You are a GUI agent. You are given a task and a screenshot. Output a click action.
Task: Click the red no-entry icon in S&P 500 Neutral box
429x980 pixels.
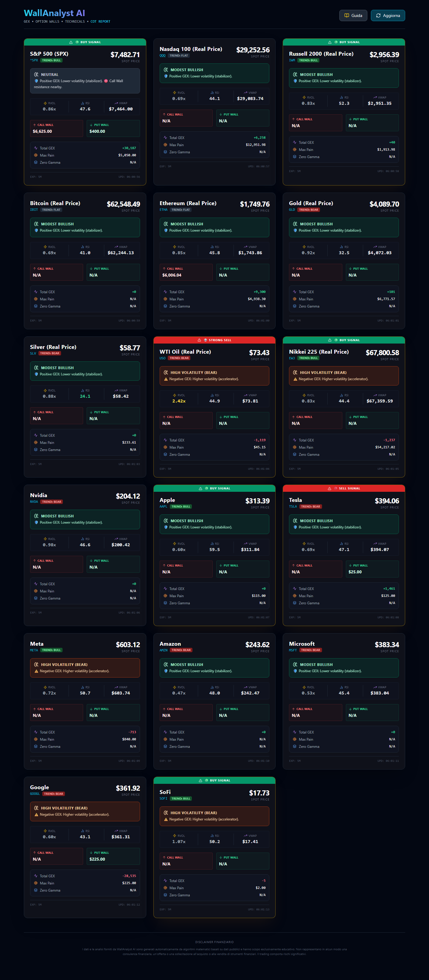click(x=106, y=81)
